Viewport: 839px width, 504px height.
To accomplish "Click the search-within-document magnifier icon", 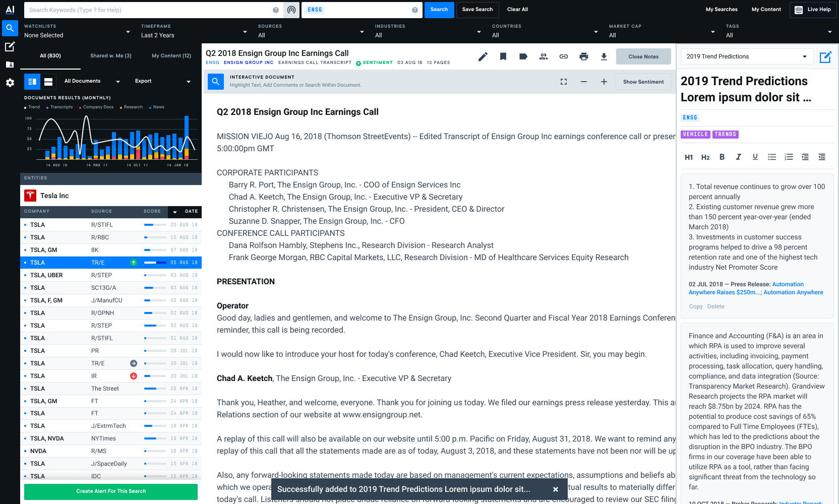I will coord(216,81).
